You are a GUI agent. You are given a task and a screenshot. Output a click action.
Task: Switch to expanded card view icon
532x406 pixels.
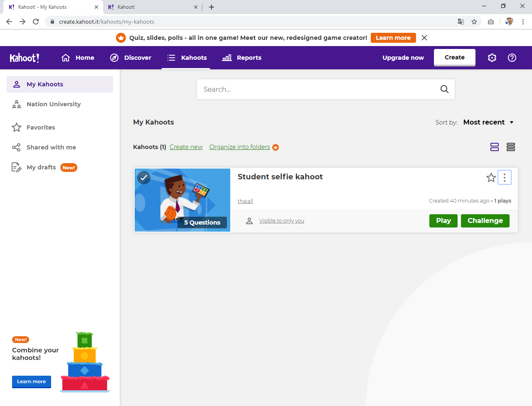pos(495,147)
